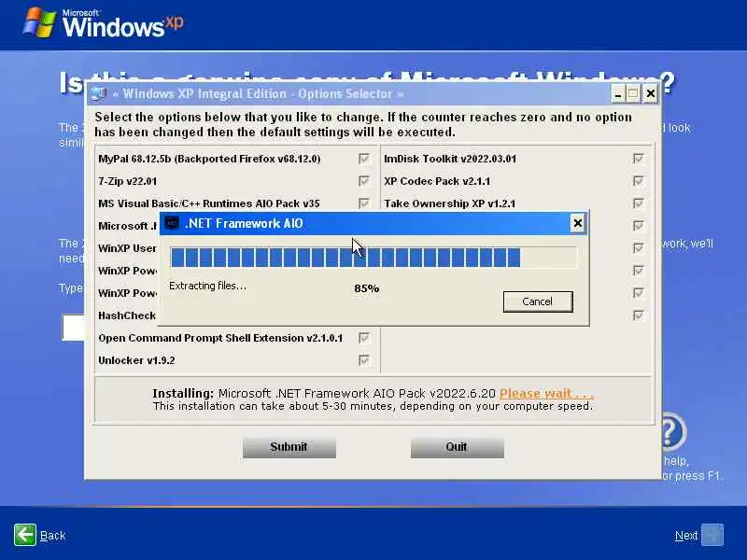Toggle the Unlocker v1.9.2 checkbox
The width and height of the screenshot is (747, 560).
364,360
